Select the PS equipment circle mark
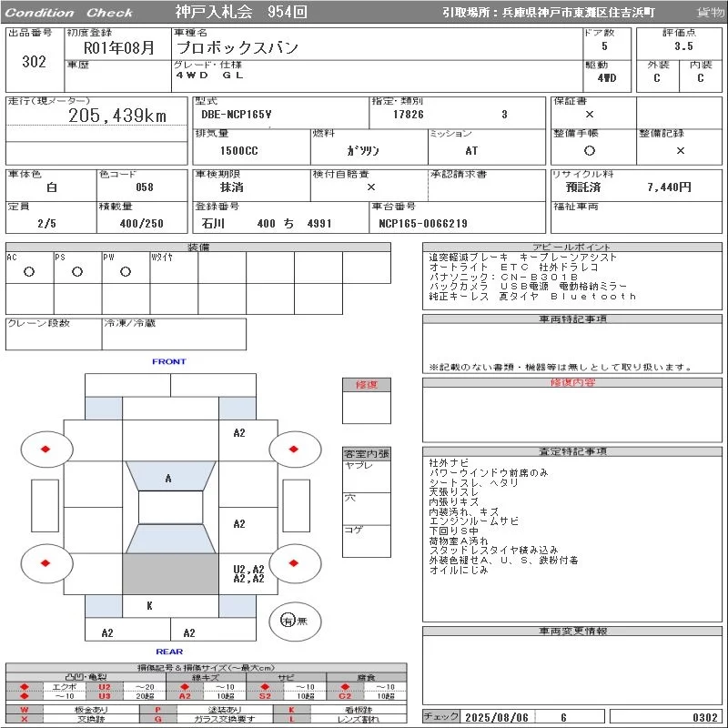Screen dimensions: 728x728 (x=77, y=271)
